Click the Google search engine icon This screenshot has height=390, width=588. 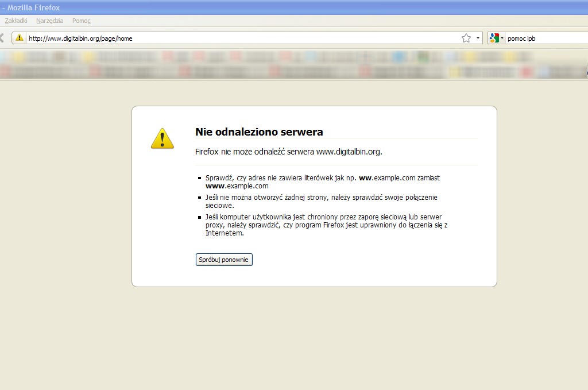coord(494,38)
